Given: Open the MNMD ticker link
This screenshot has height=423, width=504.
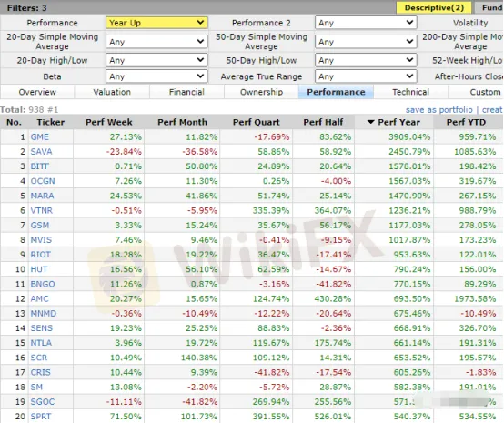Looking at the screenshot, I should click(44, 314).
